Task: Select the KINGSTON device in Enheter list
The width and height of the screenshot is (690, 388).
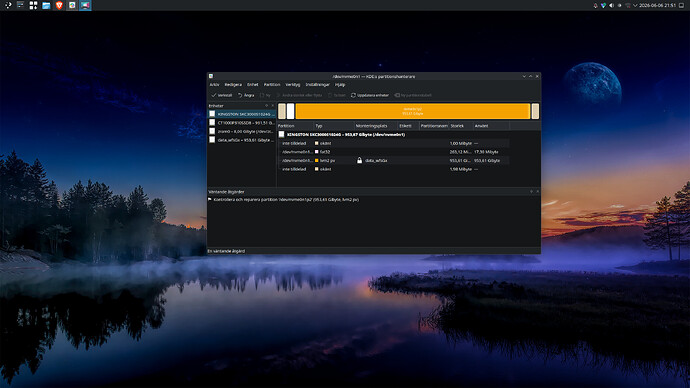Action: coord(242,114)
